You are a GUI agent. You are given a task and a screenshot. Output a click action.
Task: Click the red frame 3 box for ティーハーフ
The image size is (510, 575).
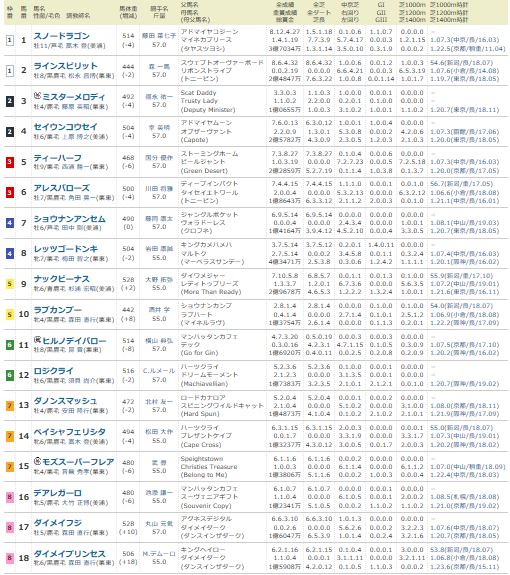pos(10,162)
